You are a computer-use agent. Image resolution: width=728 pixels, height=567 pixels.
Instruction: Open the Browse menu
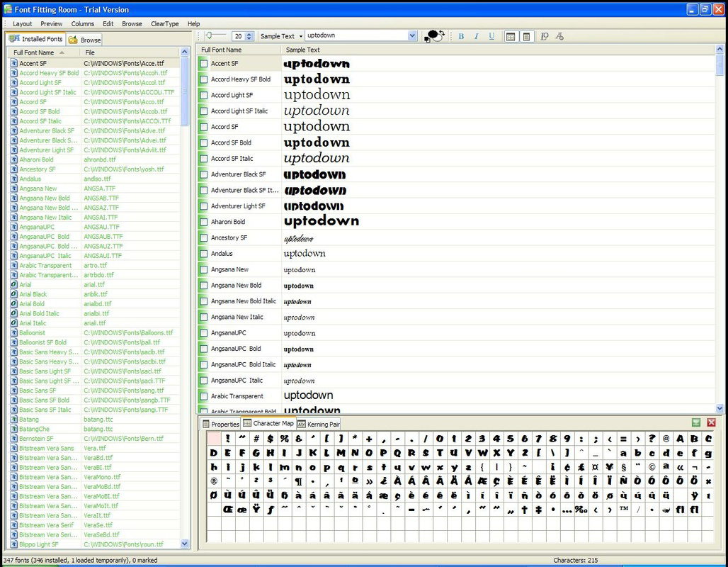point(132,23)
